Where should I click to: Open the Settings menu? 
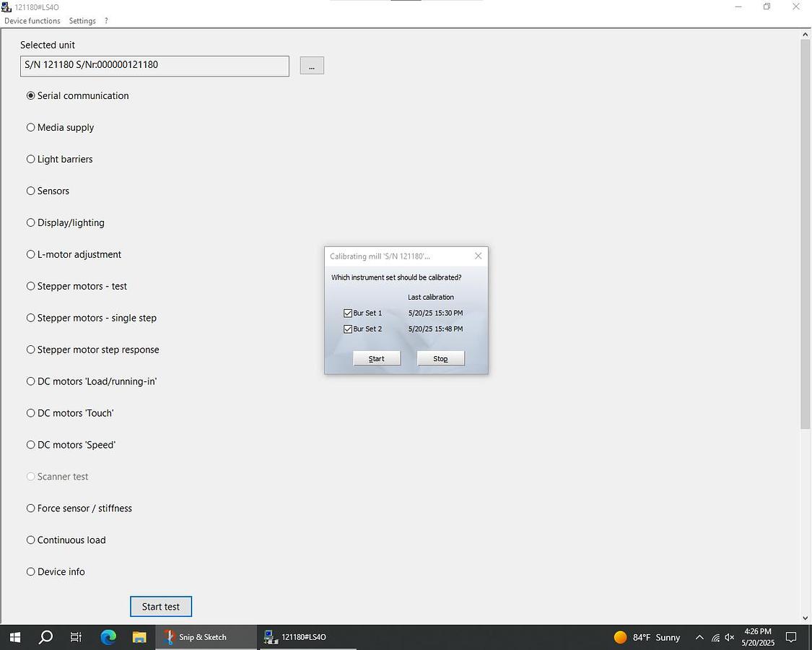pos(82,21)
